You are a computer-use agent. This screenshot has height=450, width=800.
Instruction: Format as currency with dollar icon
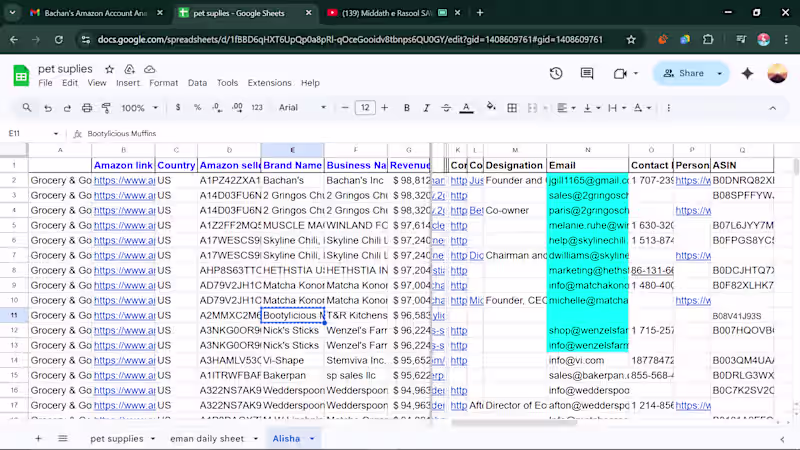(x=178, y=108)
